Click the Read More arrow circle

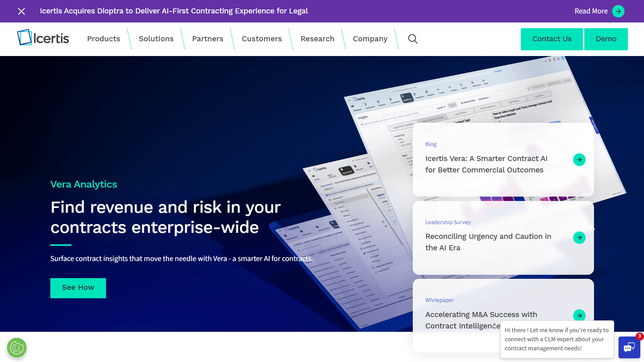pyautogui.click(x=618, y=11)
